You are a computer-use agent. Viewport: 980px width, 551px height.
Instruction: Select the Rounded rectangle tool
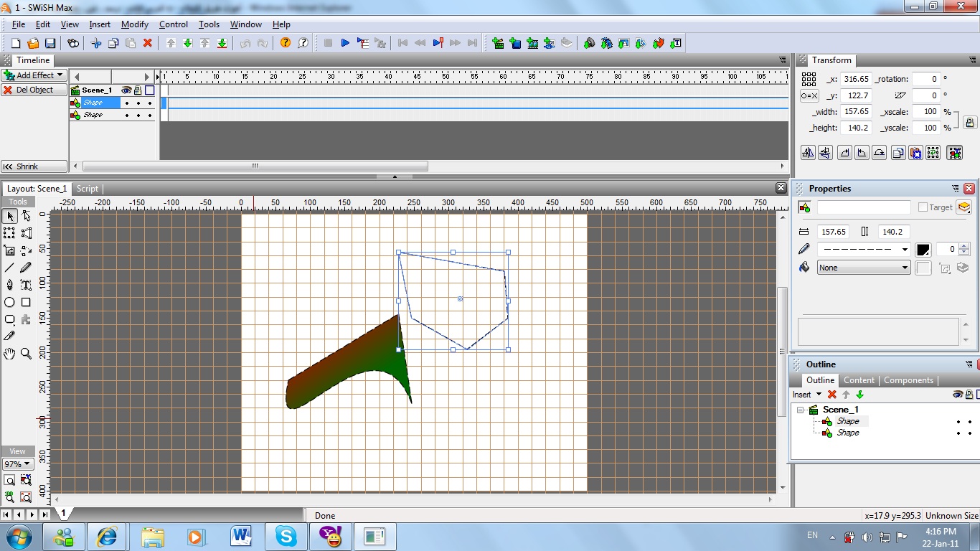10,319
